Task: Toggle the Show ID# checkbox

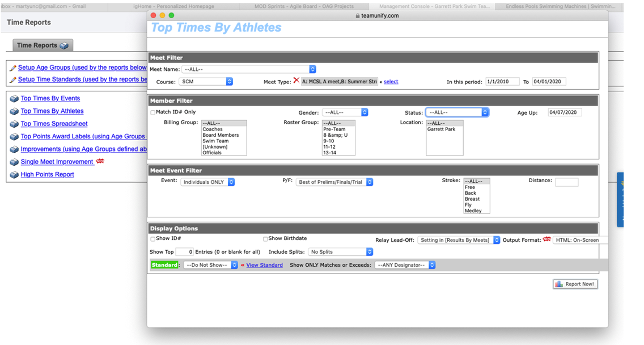Action: [153, 239]
